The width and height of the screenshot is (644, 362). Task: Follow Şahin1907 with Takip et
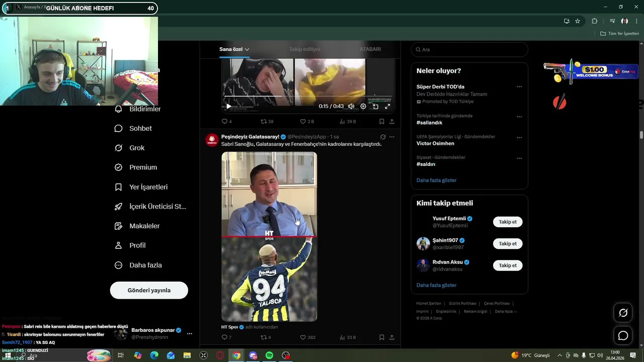(508, 243)
